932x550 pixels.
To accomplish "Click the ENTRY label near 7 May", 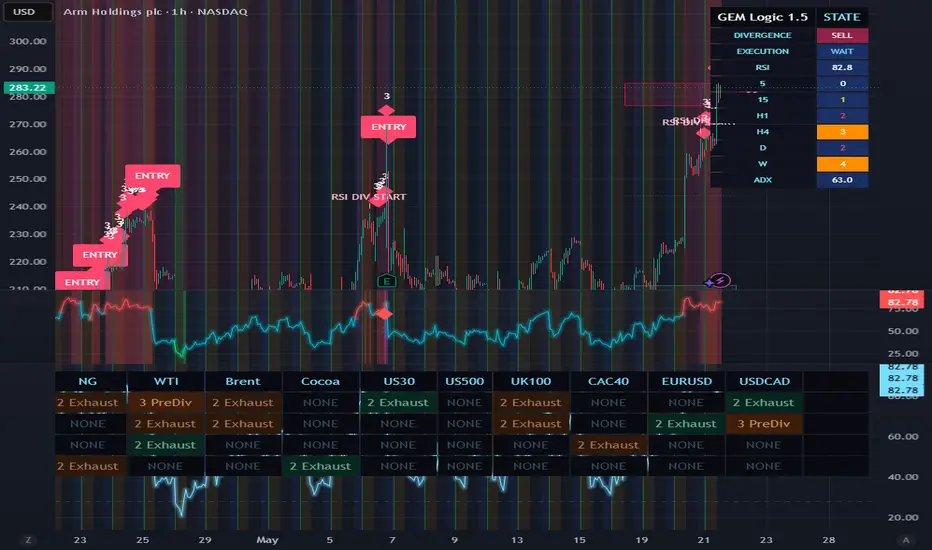I will click(x=389, y=127).
